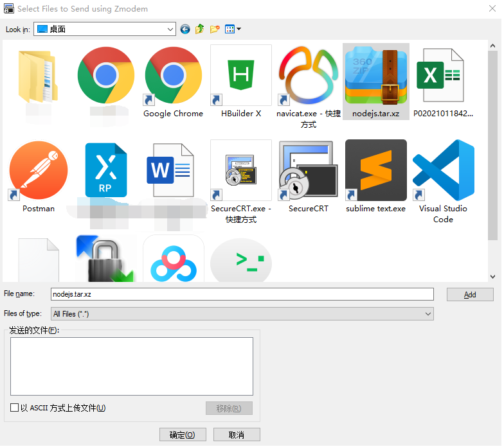The height and width of the screenshot is (447, 504).
Task: Click the 移除(R) remove button
Action: (x=229, y=408)
